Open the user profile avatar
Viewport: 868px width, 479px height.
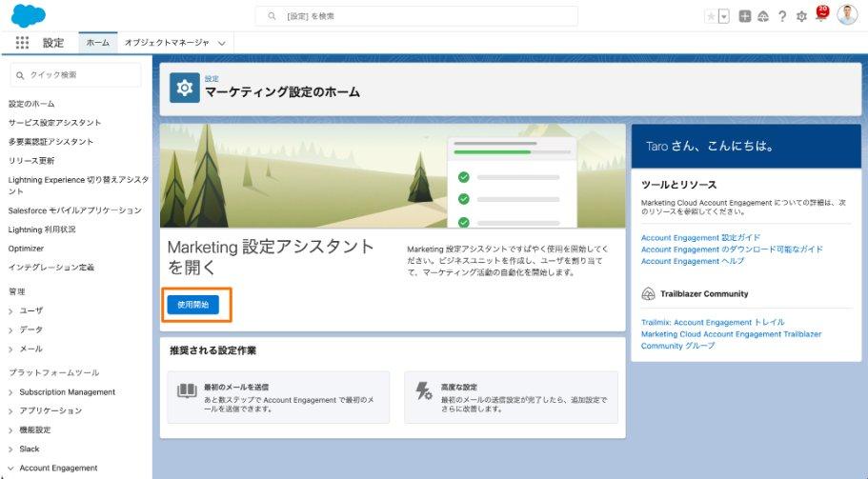(847, 15)
